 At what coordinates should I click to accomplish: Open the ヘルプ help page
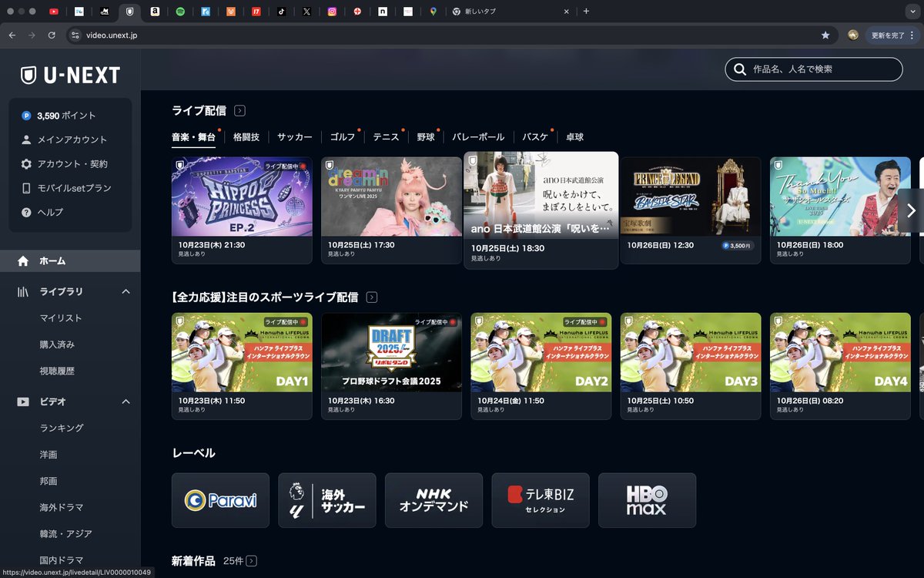[x=42, y=212]
